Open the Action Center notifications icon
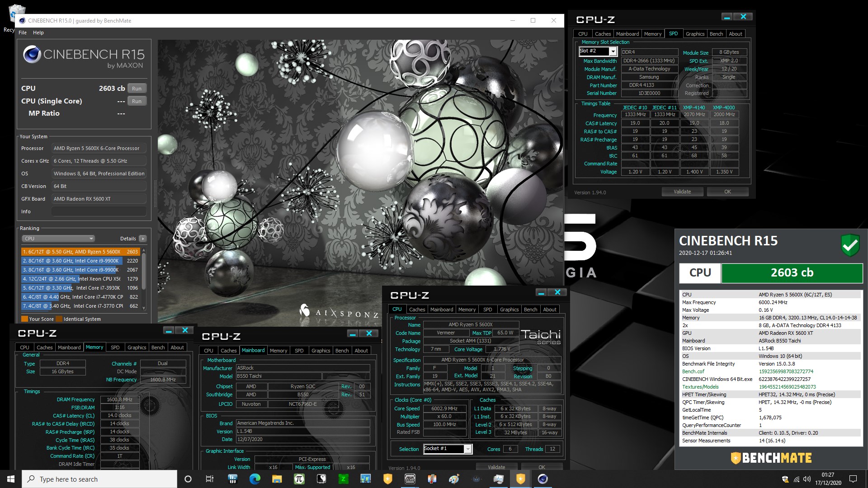This screenshot has height=488, width=868. (x=853, y=479)
